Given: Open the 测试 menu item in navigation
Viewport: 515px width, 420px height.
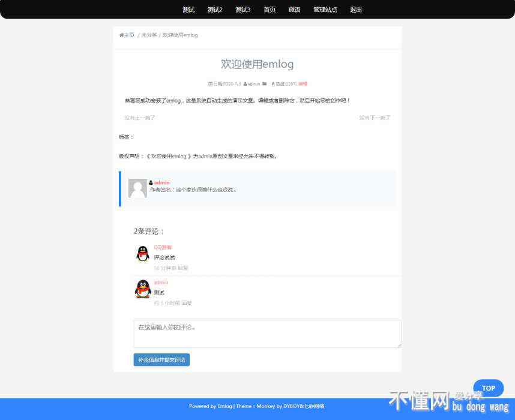Looking at the screenshot, I should pos(188,10).
